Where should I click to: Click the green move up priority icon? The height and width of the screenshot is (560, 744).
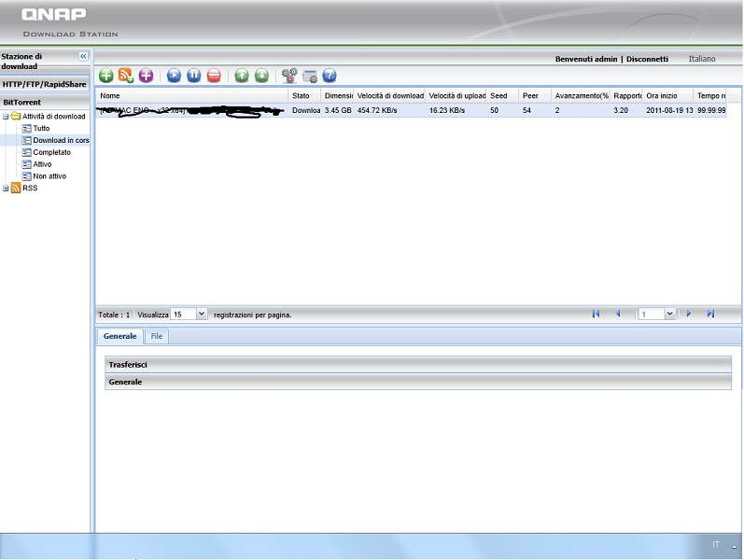tap(242, 76)
